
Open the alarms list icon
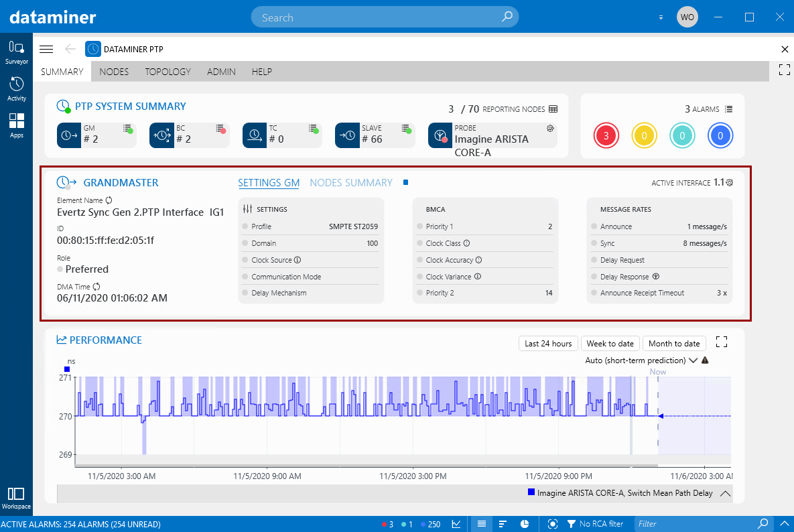[x=728, y=109]
